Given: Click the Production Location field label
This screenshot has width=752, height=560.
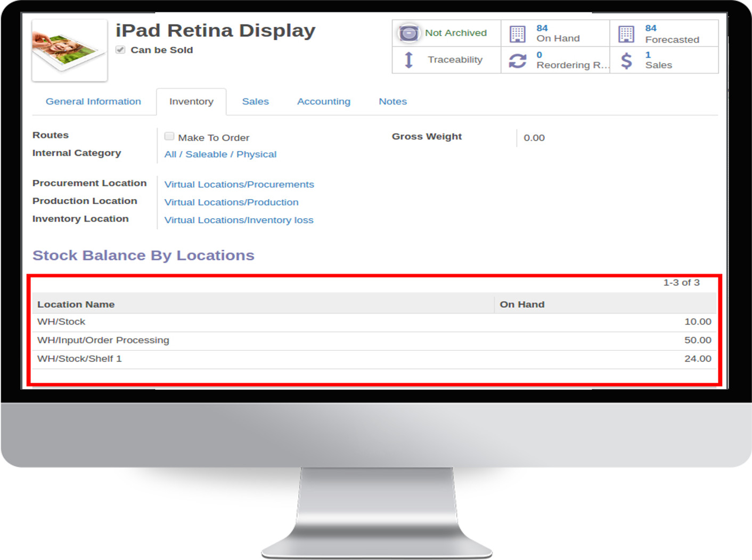Looking at the screenshot, I should pyautogui.click(x=85, y=201).
